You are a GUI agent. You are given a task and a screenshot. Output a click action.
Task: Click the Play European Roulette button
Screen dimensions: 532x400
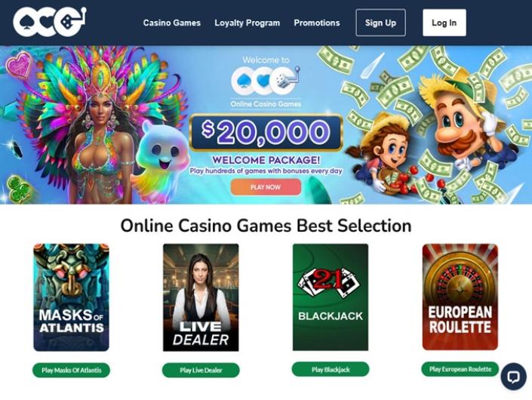(460, 369)
